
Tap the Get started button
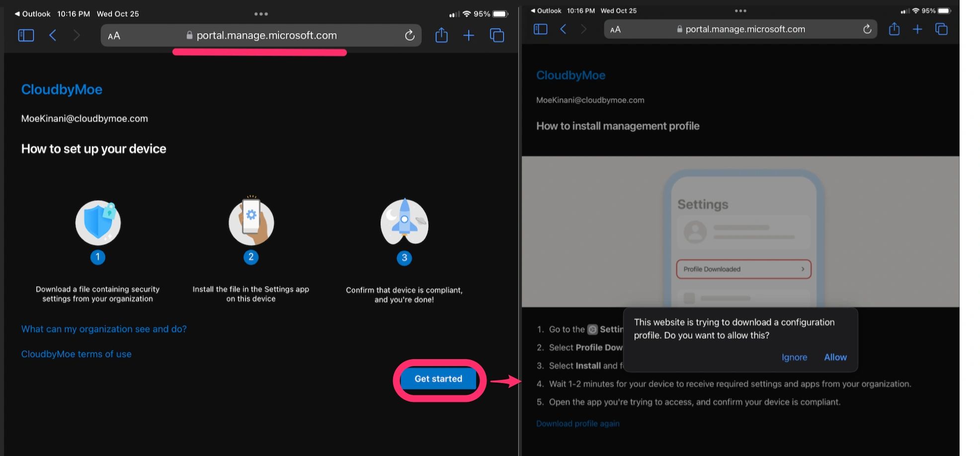pos(438,379)
